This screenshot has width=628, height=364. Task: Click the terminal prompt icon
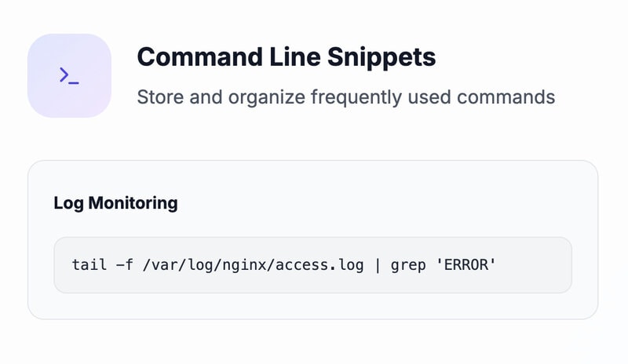[x=69, y=75]
